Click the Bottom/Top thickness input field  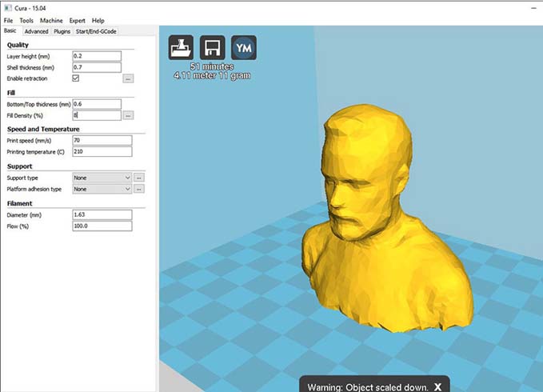click(x=97, y=104)
